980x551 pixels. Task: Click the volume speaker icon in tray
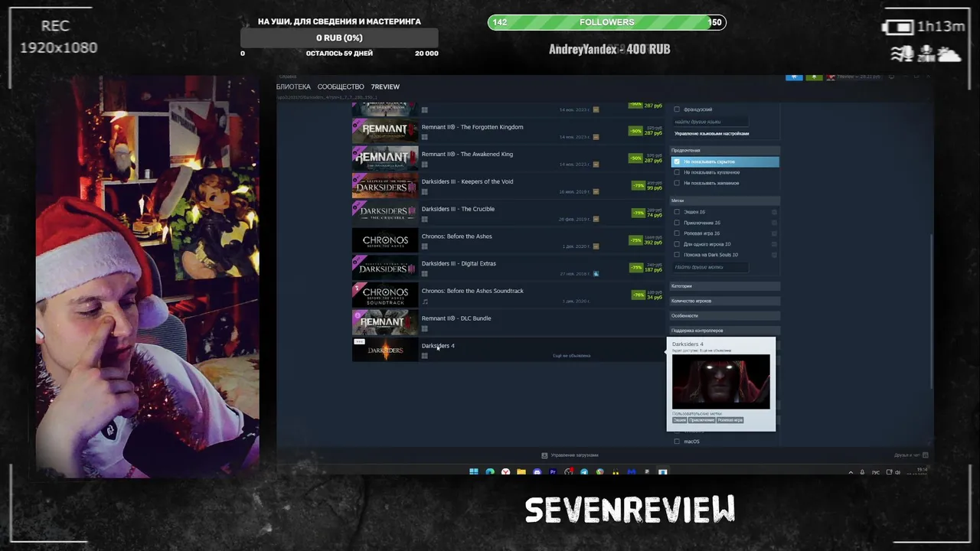click(898, 472)
